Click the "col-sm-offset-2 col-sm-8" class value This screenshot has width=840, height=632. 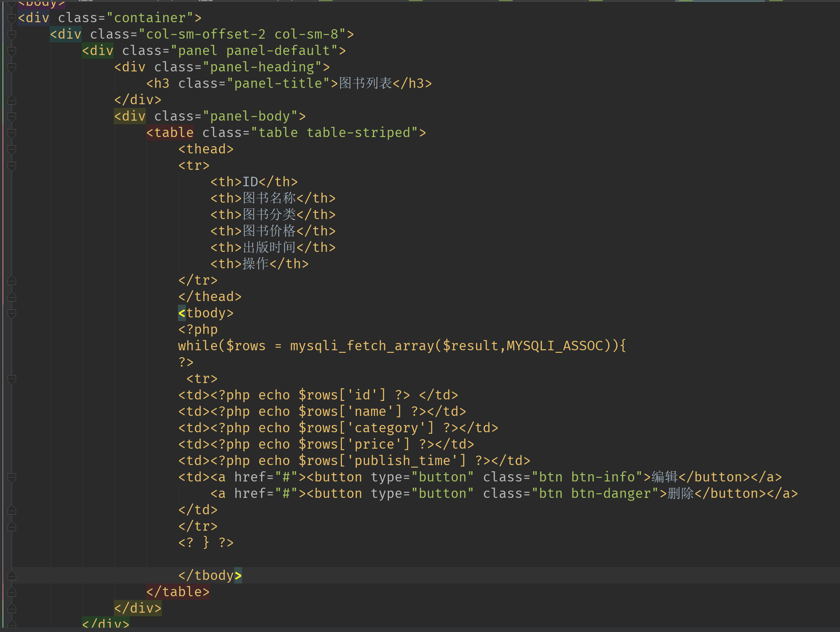tap(242, 34)
